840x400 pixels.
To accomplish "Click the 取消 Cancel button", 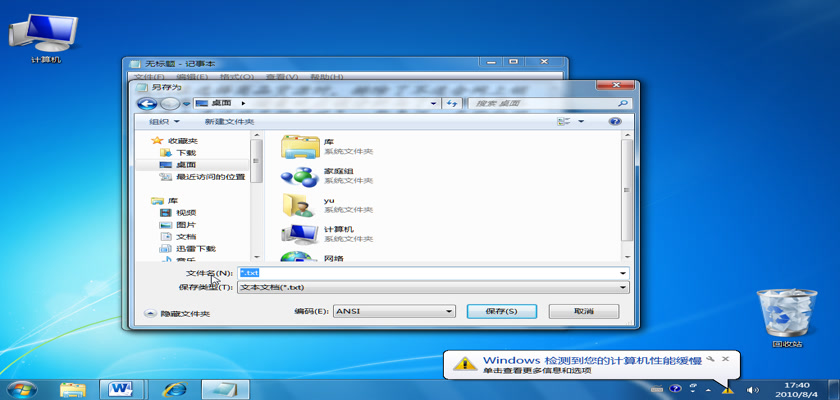I will coord(584,312).
